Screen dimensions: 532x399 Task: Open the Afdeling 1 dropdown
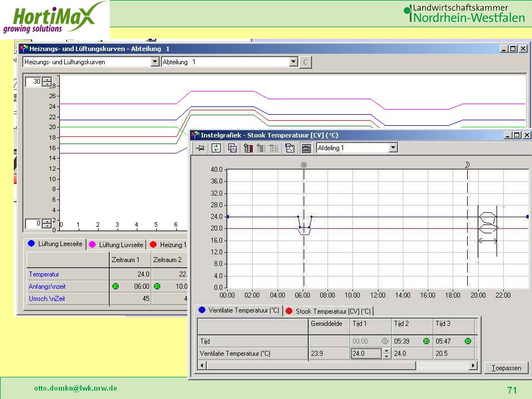393,148
